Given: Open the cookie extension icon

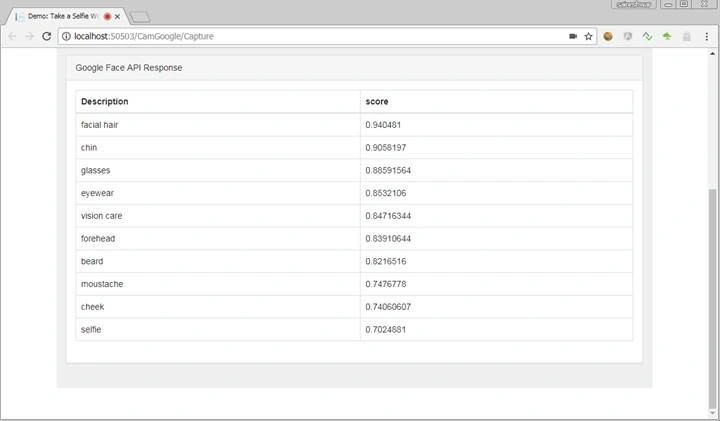Looking at the screenshot, I should [x=608, y=36].
